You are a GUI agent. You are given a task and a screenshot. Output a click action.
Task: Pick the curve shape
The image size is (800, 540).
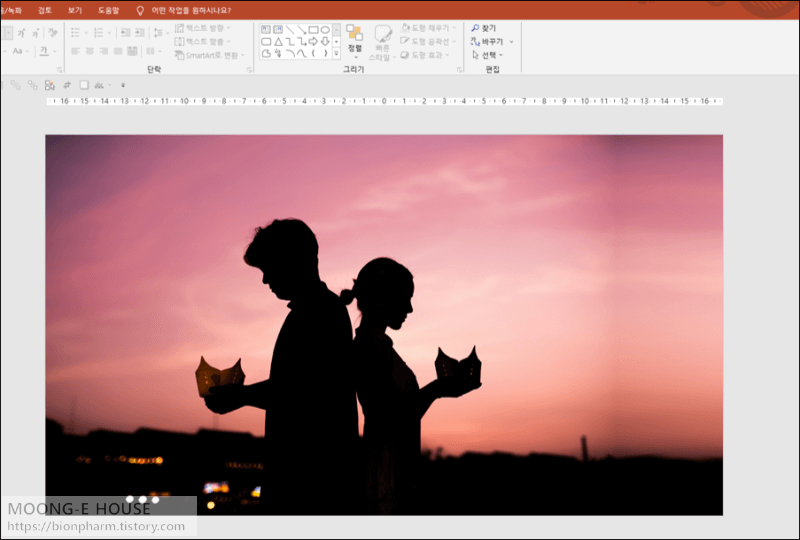point(302,53)
